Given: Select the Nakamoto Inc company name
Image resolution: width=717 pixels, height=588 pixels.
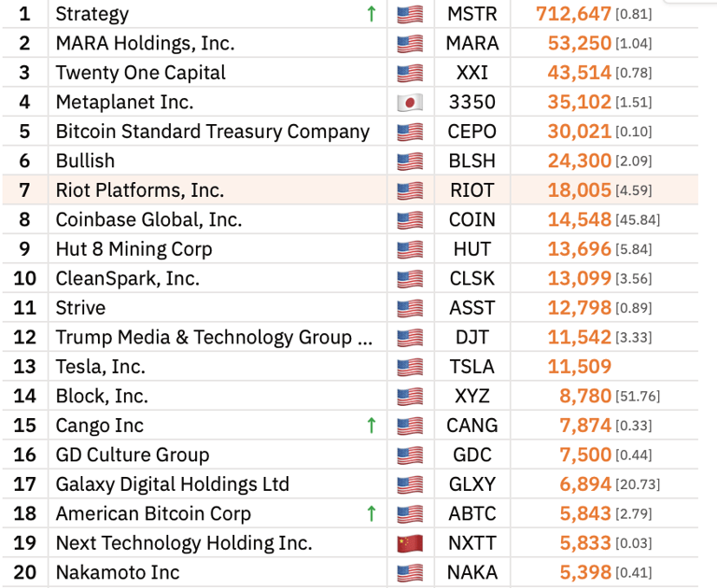Looking at the screenshot, I should [x=118, y=572].
